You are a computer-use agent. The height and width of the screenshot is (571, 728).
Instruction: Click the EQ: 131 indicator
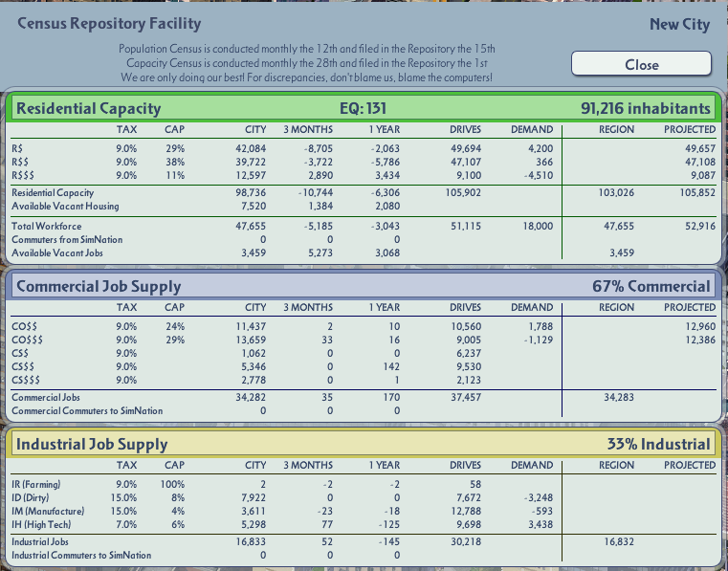point(364,108)
